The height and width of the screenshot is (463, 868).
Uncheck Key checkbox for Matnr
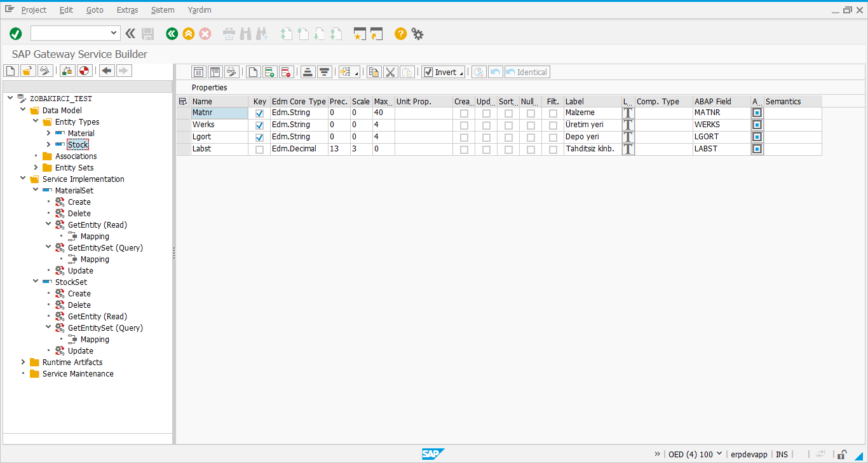click(259, 113)
